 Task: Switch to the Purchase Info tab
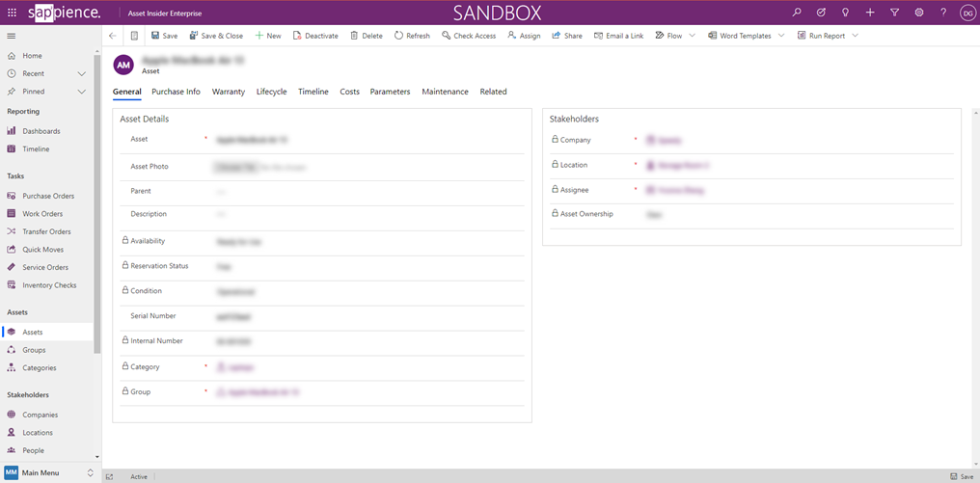point(176,92)
